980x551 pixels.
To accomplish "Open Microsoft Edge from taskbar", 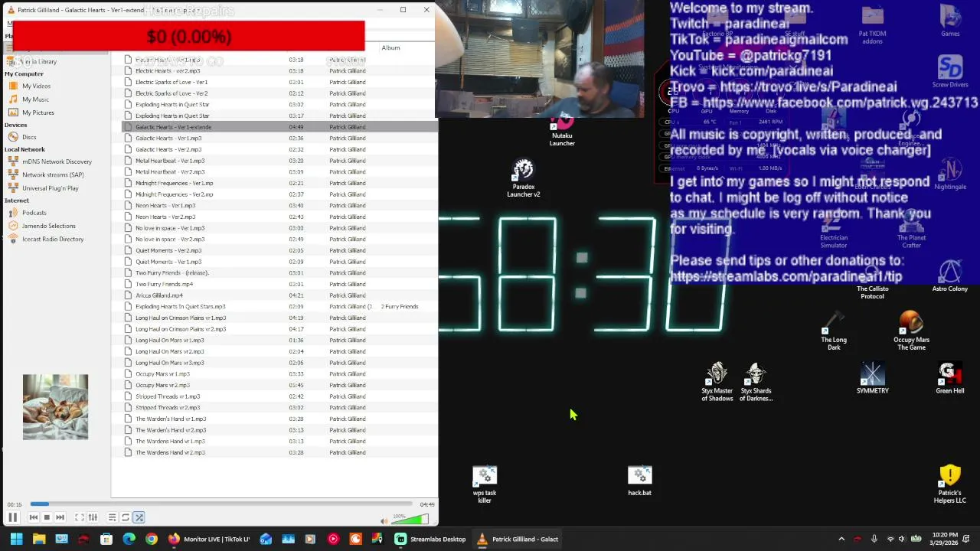I will pyautogui.click(x=129, y=539).
